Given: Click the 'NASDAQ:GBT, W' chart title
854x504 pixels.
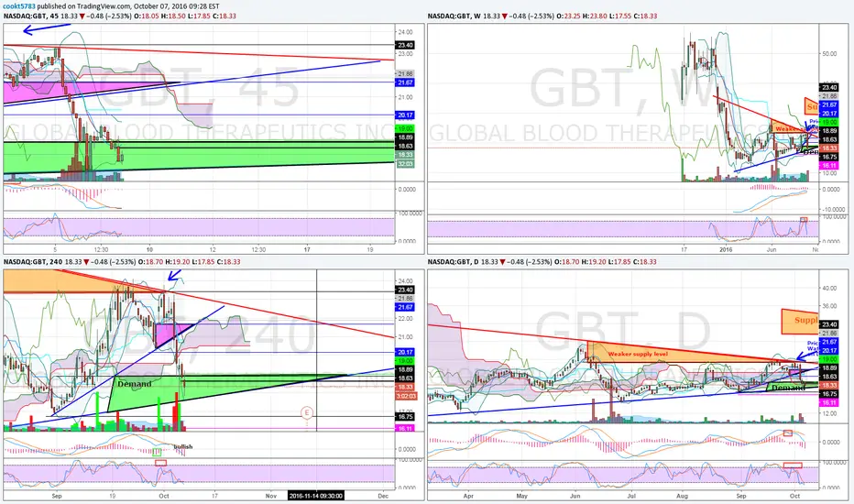Looking at the screenshot, I should pyautogui.click(x=454, y=16).
